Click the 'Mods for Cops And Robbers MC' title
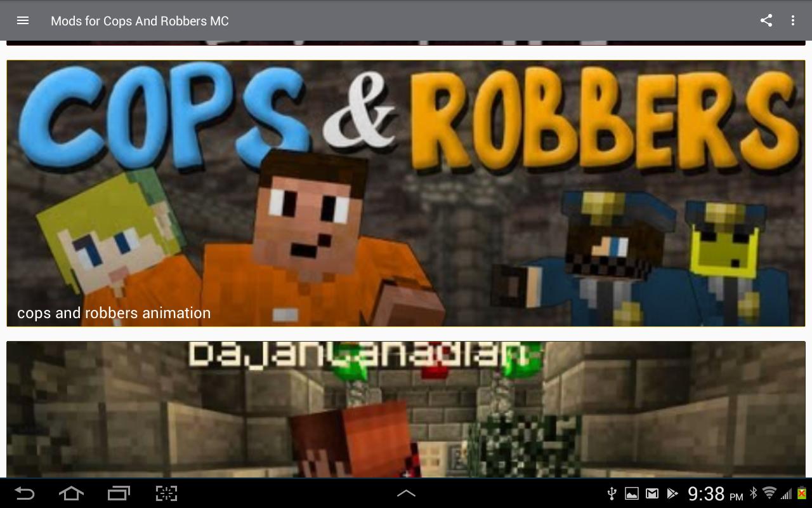Screen dimensions: 812x508 (x=140, y=21)
